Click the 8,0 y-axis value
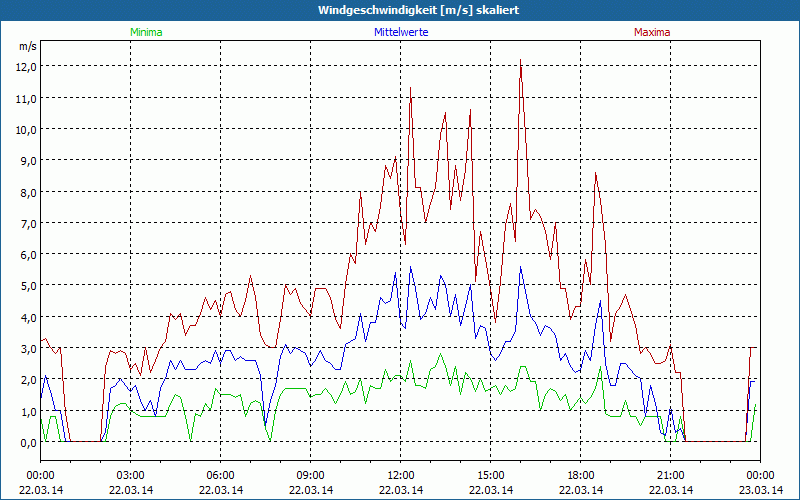The height and width of the screenshot is (500, 800). pos(29,192)
